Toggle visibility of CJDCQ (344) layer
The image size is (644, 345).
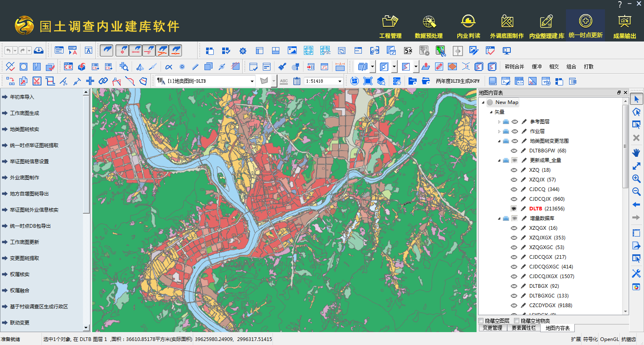coord(514,189)
